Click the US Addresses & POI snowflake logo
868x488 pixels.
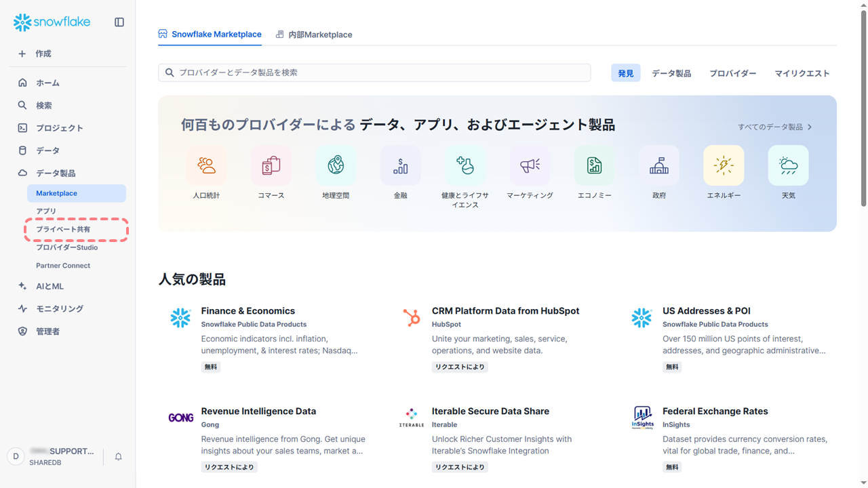642,318
